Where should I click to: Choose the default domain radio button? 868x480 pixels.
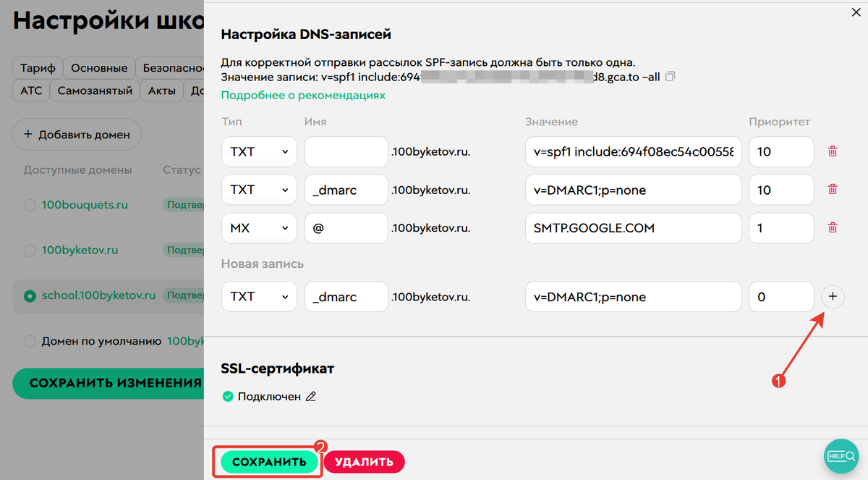point(30,341)
